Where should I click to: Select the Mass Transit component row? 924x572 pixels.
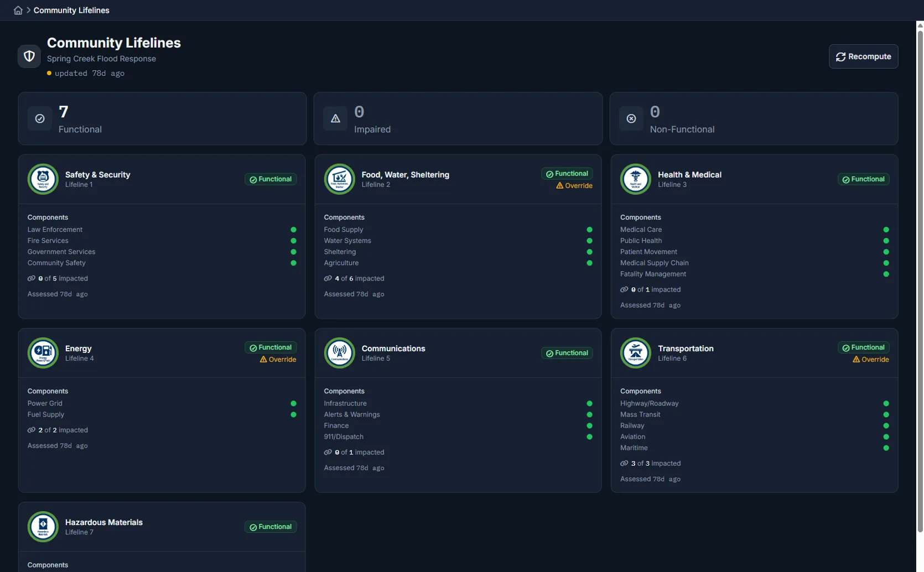755,414
